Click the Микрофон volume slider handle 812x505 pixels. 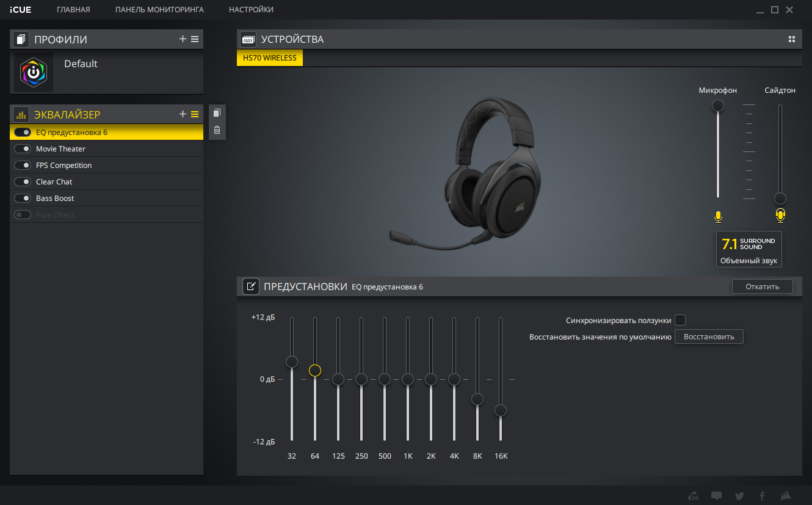tap(718, 106)
